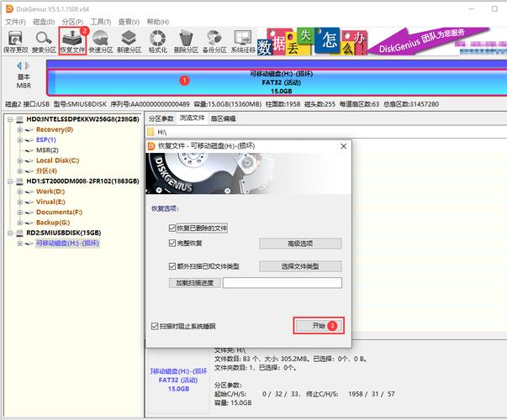
Task: Click the folder icon beside H:\ path
Action: (151, 132)
